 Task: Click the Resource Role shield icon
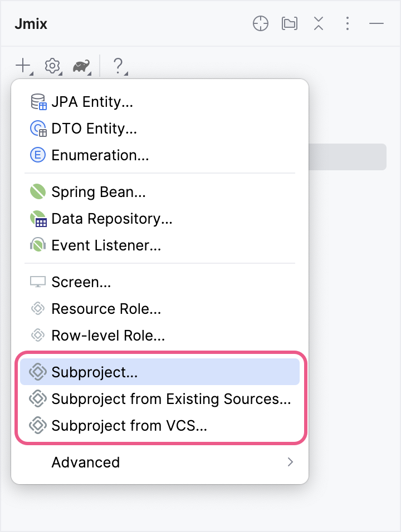37,309
